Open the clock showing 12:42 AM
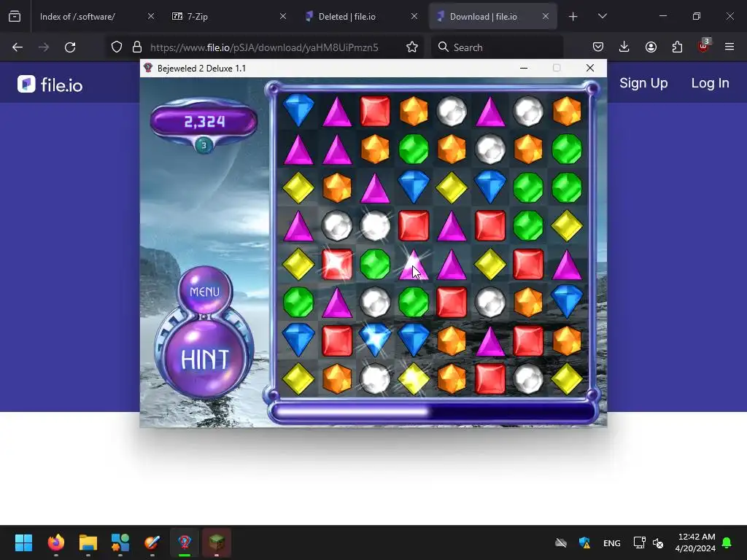The image size is (747, 560). click(695, 542)
